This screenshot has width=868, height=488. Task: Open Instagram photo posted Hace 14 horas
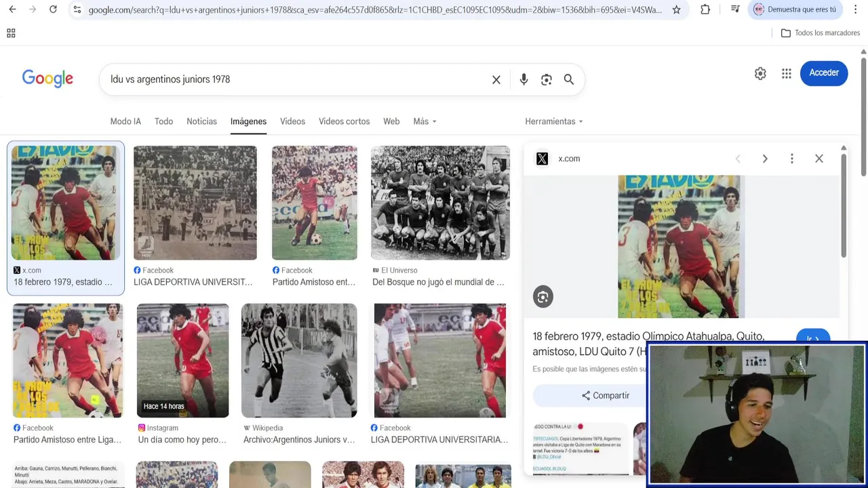[x=182, y=361]
